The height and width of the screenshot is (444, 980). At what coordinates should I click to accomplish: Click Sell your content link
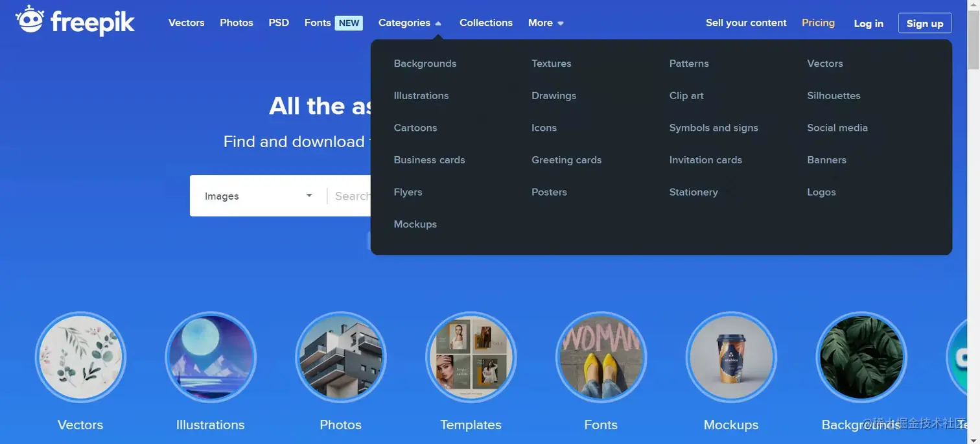[x=746, y=23]
